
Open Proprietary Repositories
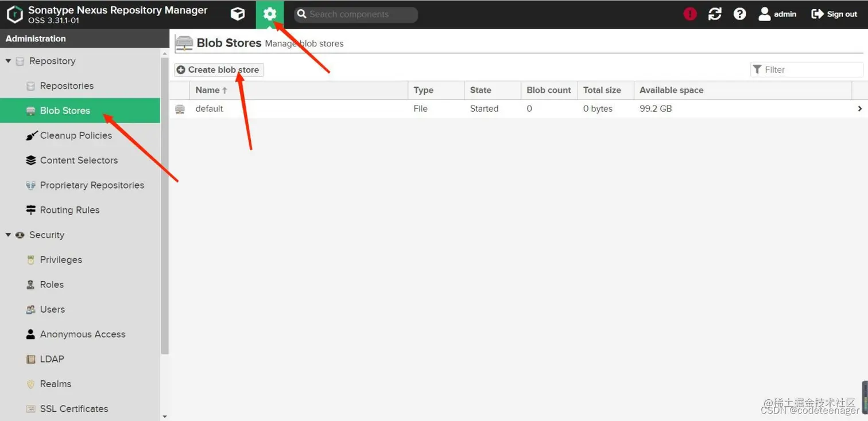click(x=92, y=185)
